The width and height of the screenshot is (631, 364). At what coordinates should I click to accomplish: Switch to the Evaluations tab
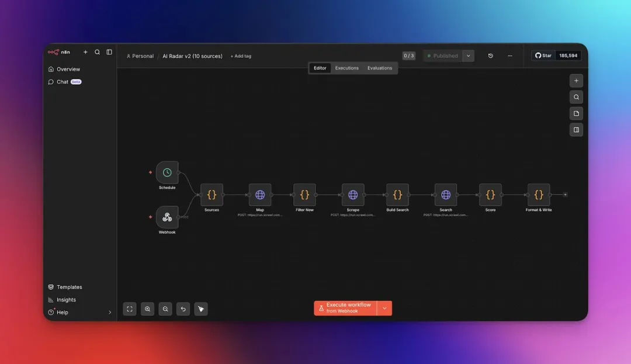tap(380, 68)
